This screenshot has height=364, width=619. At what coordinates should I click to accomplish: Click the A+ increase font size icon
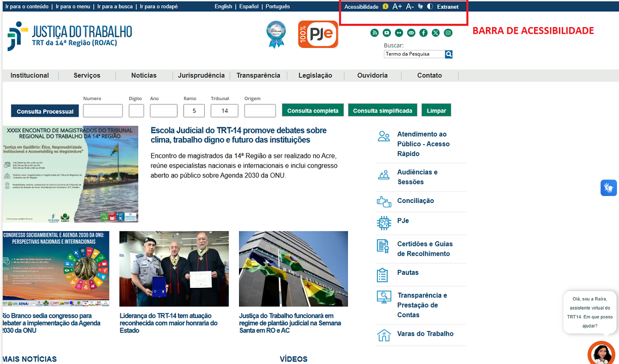click(x=397, y=7)
